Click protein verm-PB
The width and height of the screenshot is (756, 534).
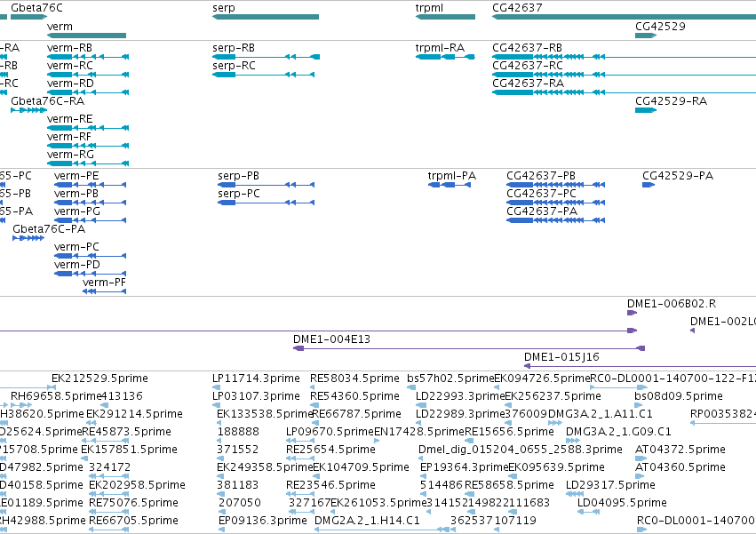[76, 194]
